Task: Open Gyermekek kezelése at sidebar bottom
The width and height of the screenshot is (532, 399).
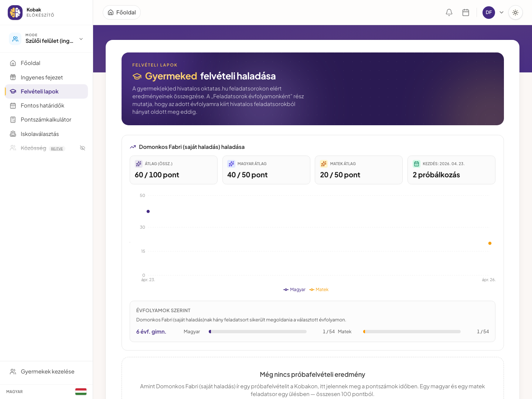Action: (x=46, y=372)
